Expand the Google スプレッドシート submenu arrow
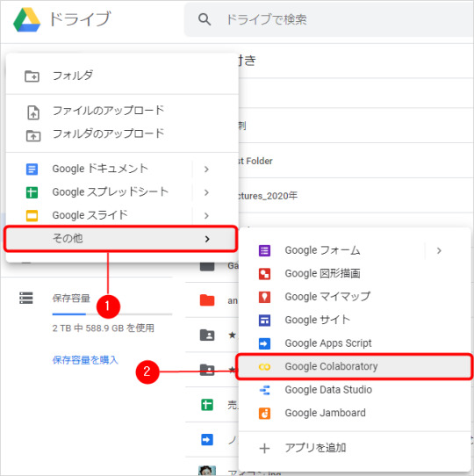This screenshot has height=476, width=474. click(x=206, y=192)
